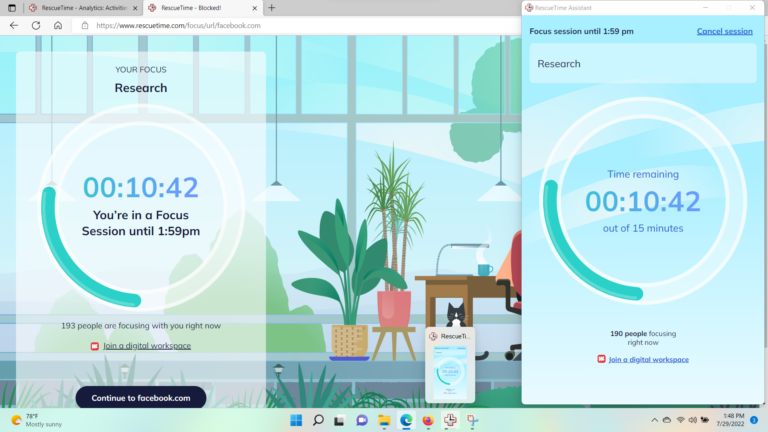Open Windows Start menu
768x432 pixels.
coord(296,420)
